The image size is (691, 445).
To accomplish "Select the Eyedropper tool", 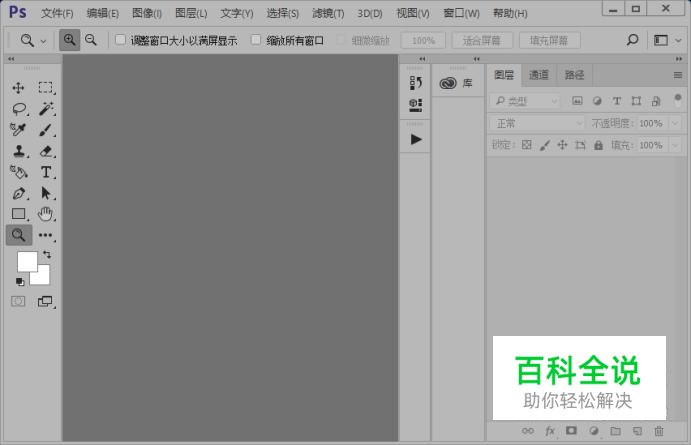I will pyautogui.click(x=18, y=130).
